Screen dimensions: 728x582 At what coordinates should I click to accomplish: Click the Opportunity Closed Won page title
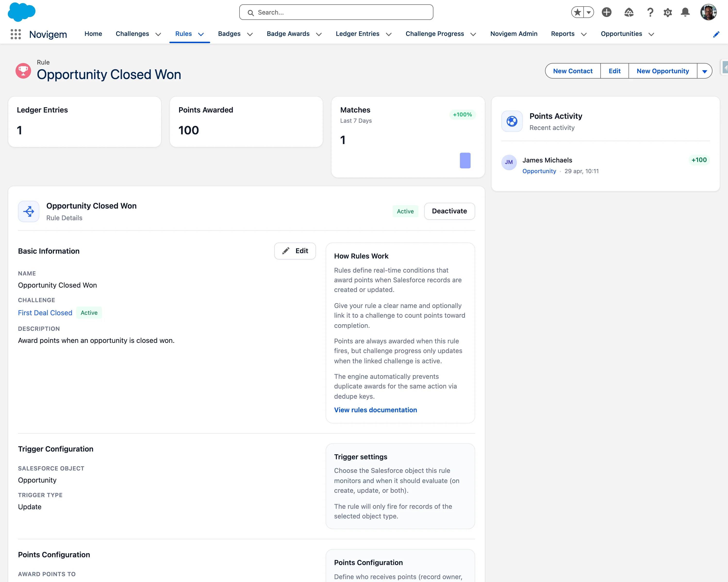point(109,74)
